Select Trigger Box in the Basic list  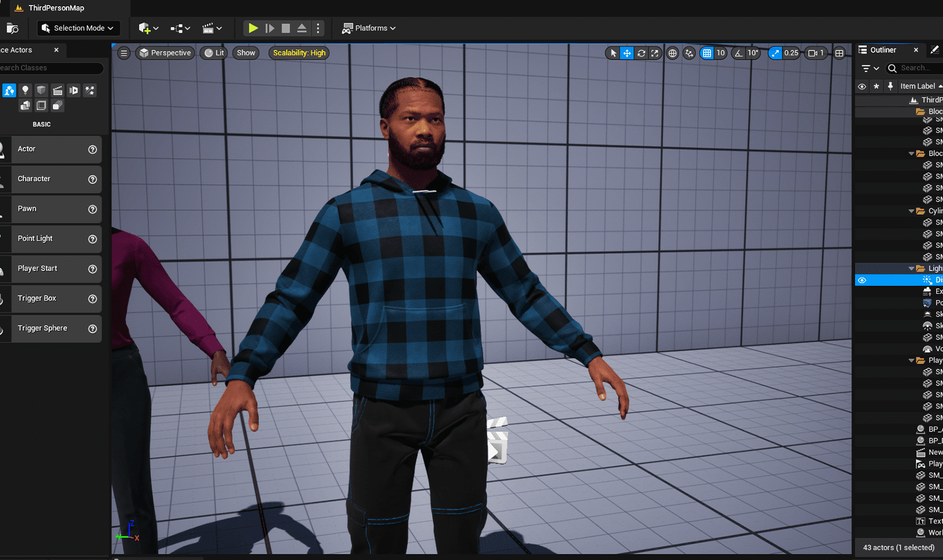(50, 299)
